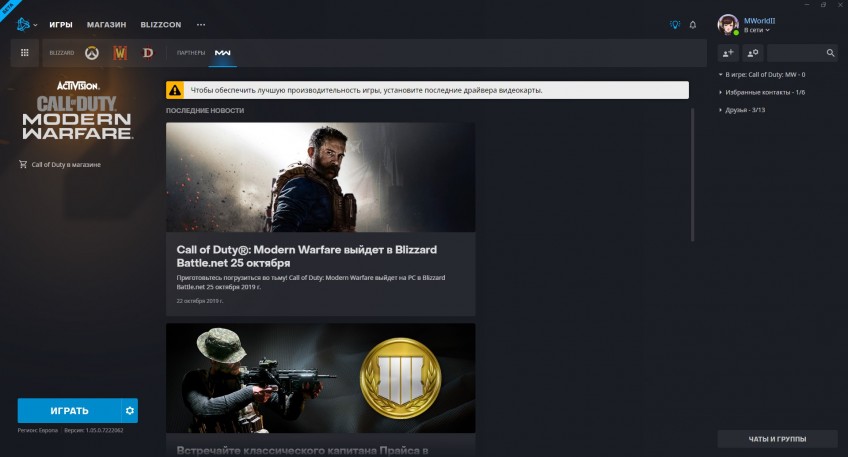Click the video driver warning banner
The width and height of the screenshot is (848, 457).
(427, 90)
